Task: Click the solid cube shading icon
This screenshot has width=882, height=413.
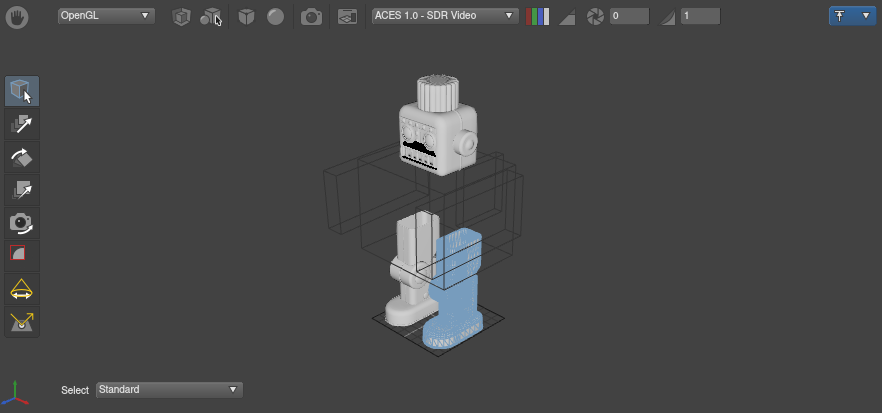Action: point(246,17)
